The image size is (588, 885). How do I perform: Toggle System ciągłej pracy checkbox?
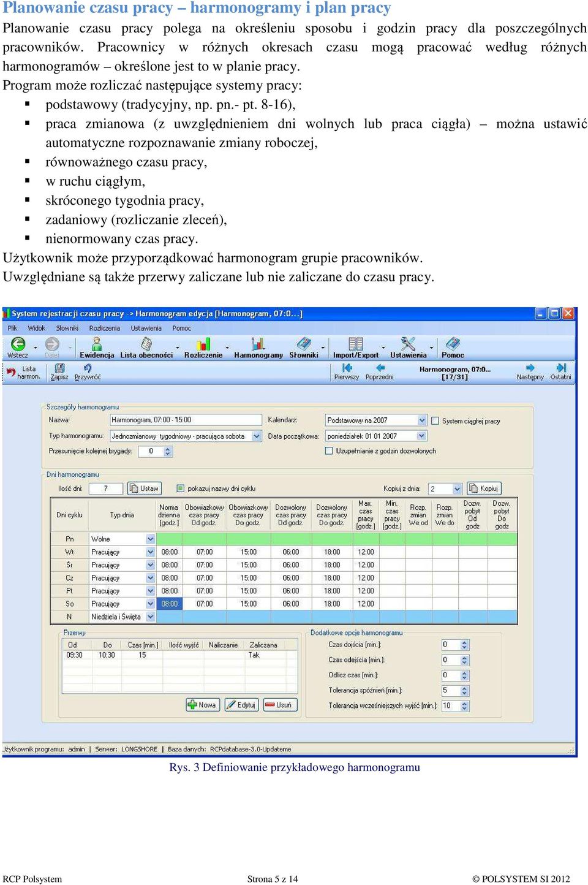tap(435, 421)
